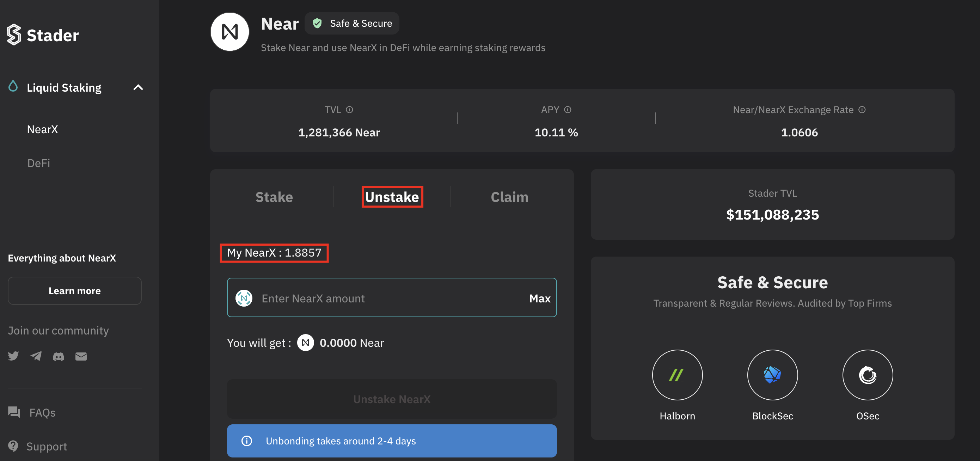Click the BlockSec auditor logo
This screenshot has height=461, width=980.
pyautogui.click(x=772, y=375)
